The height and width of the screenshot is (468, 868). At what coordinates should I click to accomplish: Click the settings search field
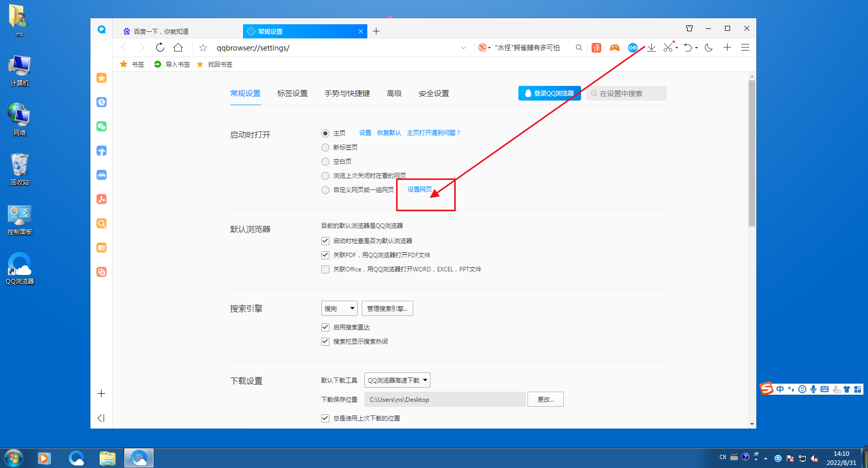pos(626,93)
